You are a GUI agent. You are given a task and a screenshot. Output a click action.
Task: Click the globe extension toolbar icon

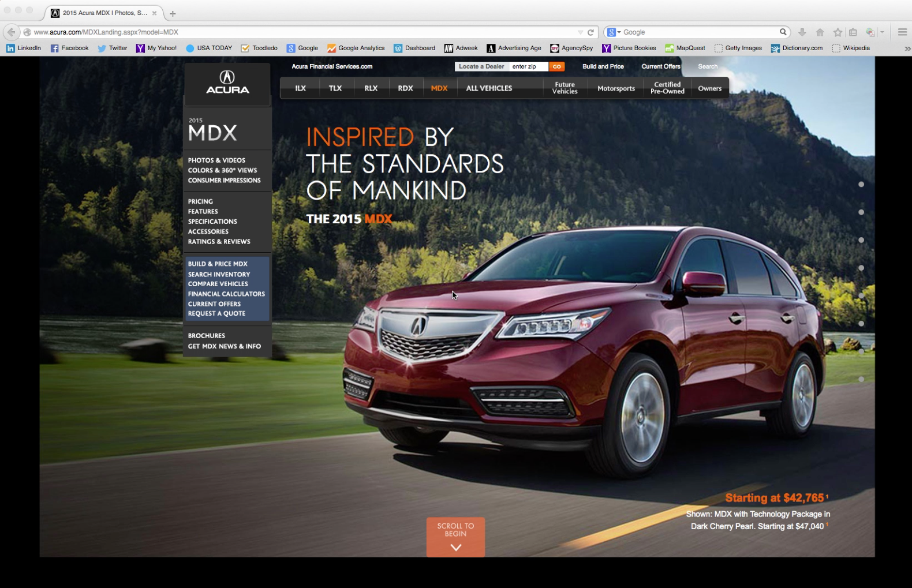point(870,32)
